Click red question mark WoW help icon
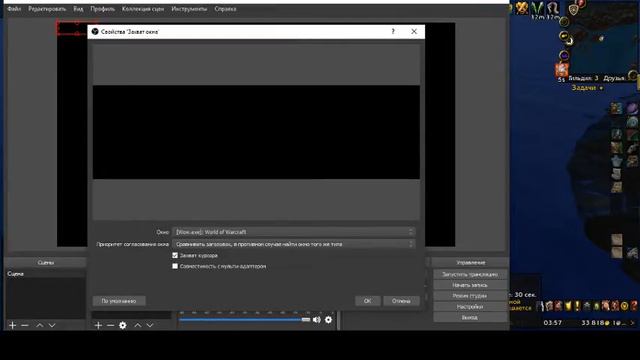Viewport: 640px width, 360px height. [x=634, y=306]
